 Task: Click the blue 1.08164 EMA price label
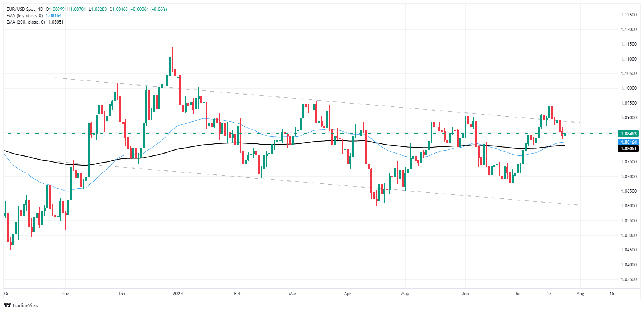[628, 142]
